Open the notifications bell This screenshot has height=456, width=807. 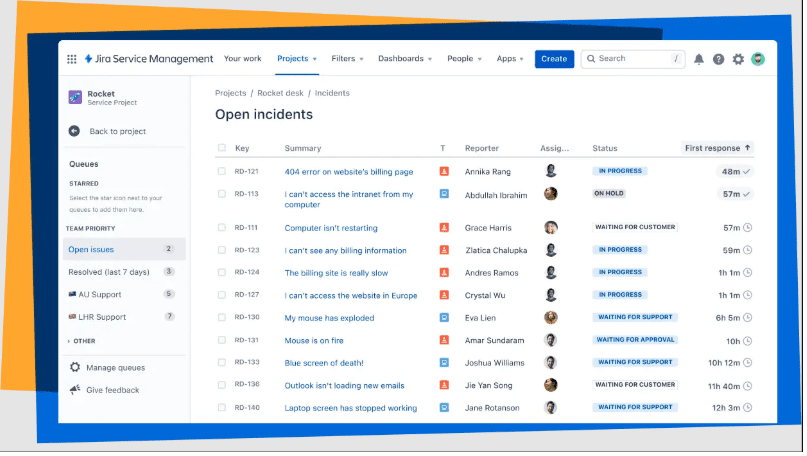(699, 59)
